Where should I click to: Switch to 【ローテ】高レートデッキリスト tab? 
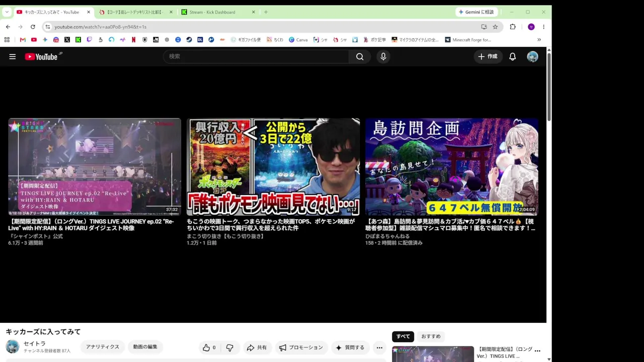tap(134, 12)
